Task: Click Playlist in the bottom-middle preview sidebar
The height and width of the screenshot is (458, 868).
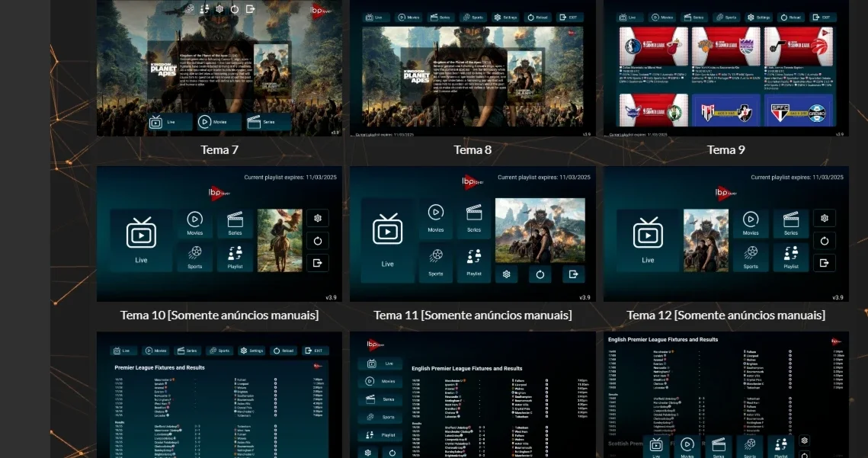Action: [380, 434]
